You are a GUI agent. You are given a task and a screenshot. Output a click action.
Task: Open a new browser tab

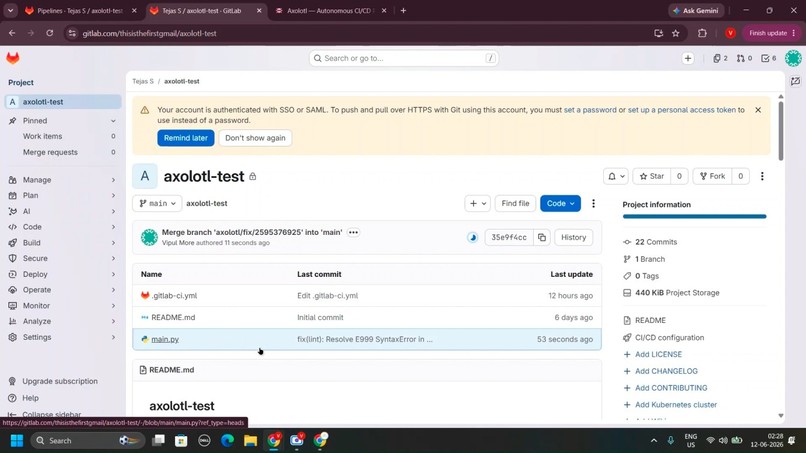click(x=403, y=10)
